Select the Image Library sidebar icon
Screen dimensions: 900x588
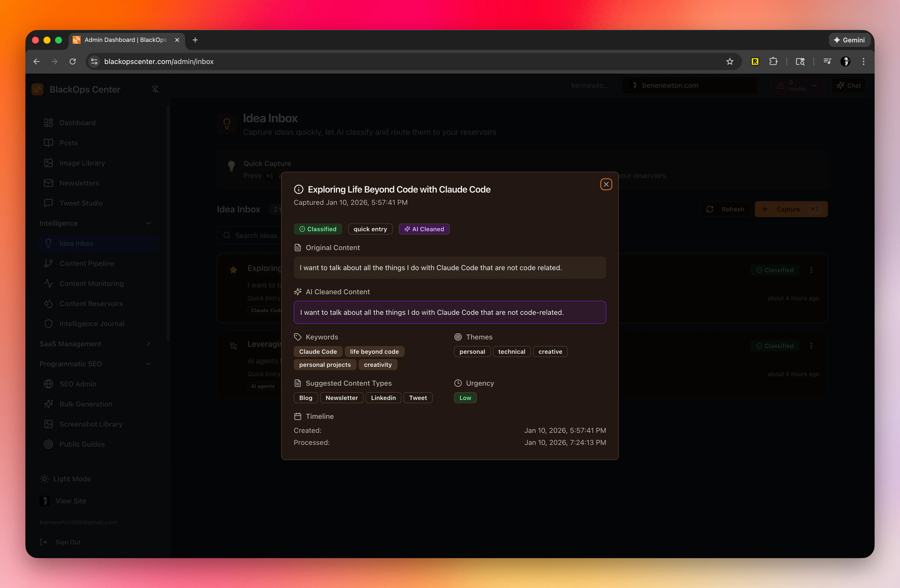pyautogui.click(x=48, y=163)
